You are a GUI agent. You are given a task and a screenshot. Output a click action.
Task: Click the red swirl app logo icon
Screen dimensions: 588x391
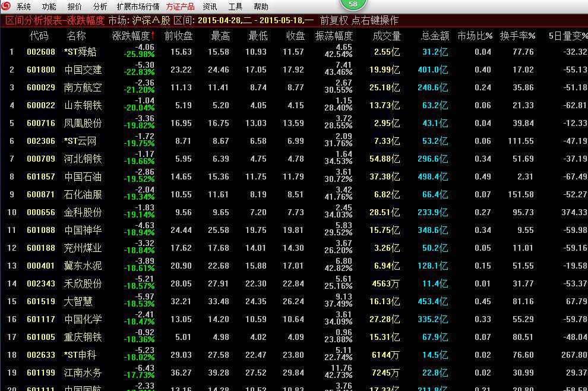point(6,7)
